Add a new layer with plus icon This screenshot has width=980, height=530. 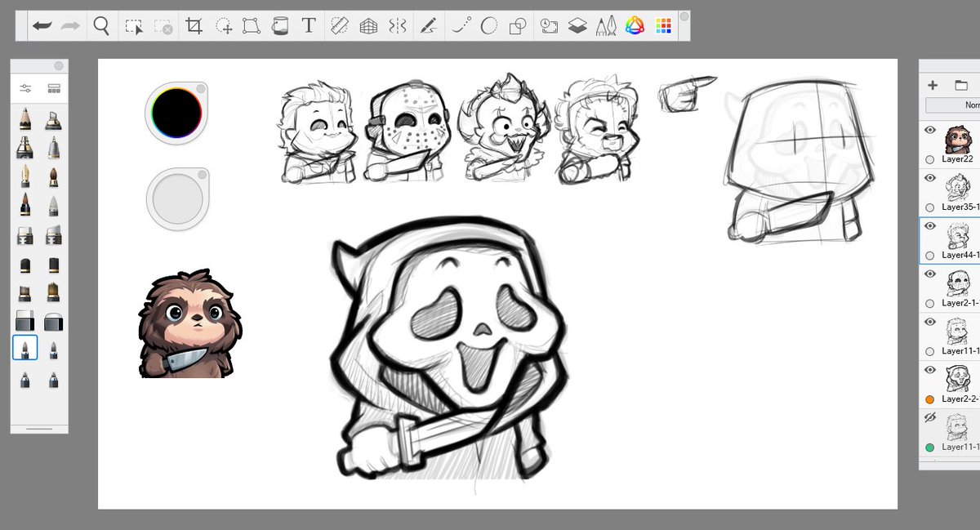coord(933,85)
